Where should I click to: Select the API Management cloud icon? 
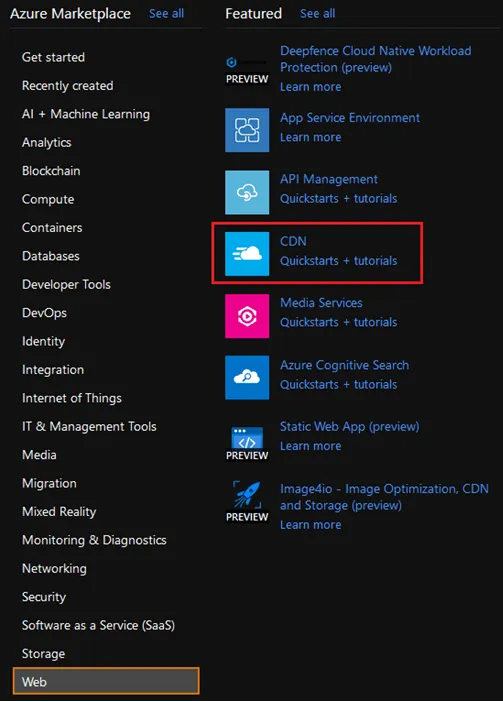247,192
